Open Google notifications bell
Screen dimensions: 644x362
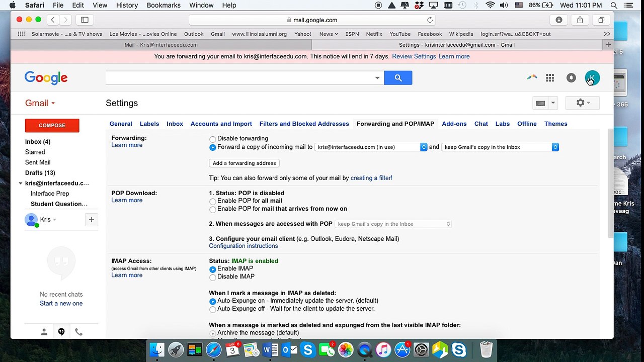[571, 78]
